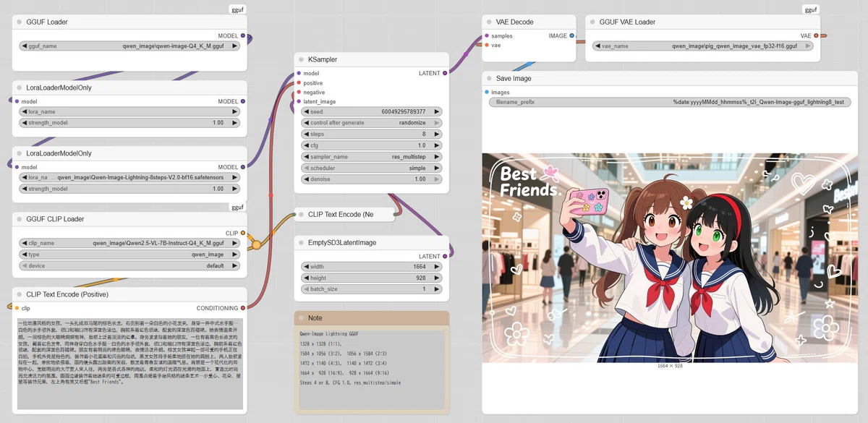Click the KSampler node title
The height and width of the screenshot is (423, 868).
click(x=323, y=59)
